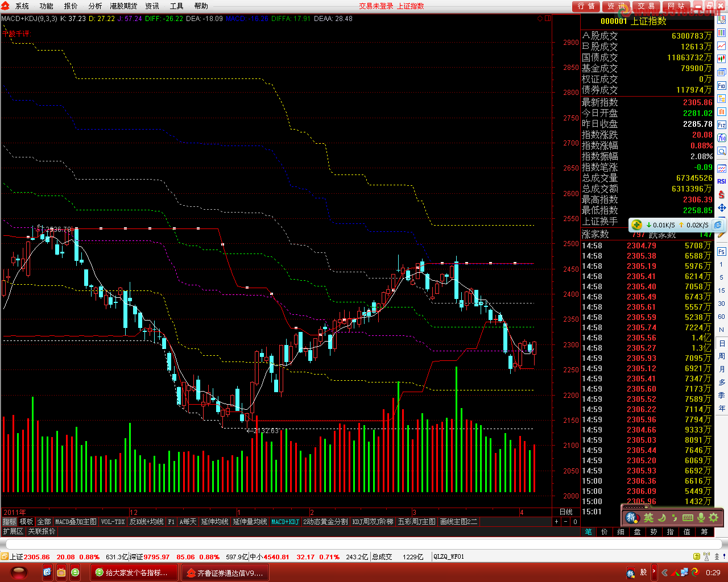Viewport: 728px width, 582px height.
Task: Open the 日线 period selector
Action: (x=566, y=512)
